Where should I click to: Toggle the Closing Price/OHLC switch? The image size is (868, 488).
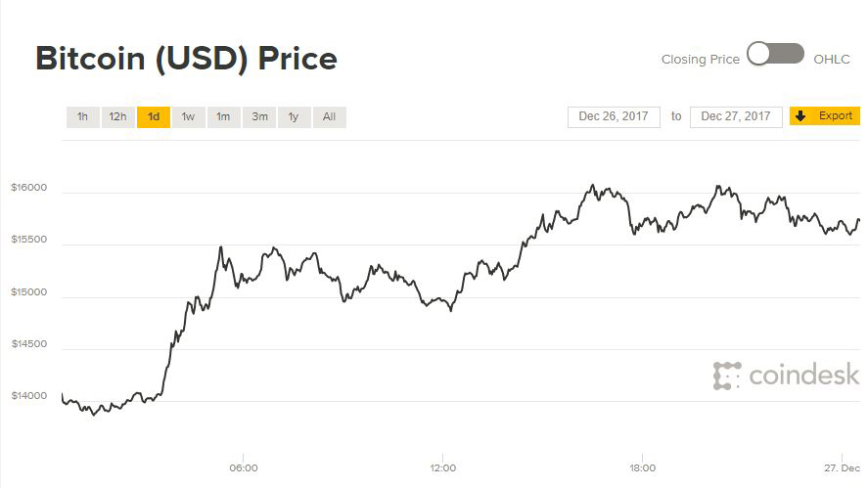click(x=775, y=56)
